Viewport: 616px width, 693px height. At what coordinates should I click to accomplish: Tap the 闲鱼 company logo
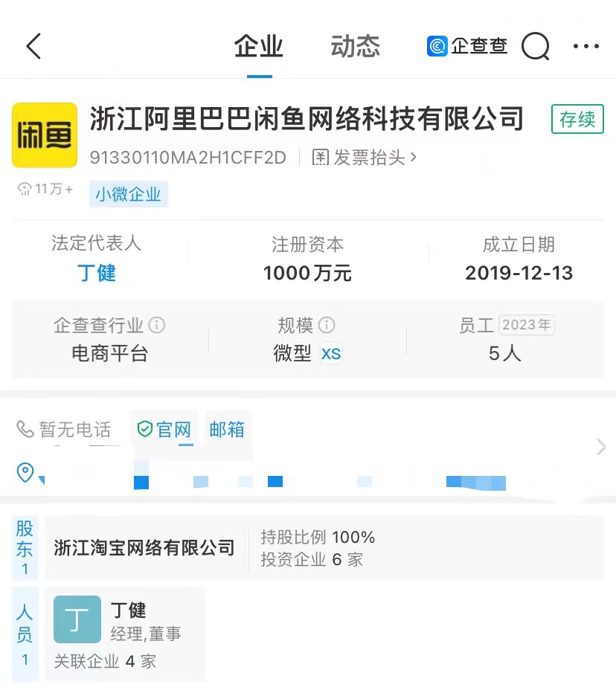[45, 135]
